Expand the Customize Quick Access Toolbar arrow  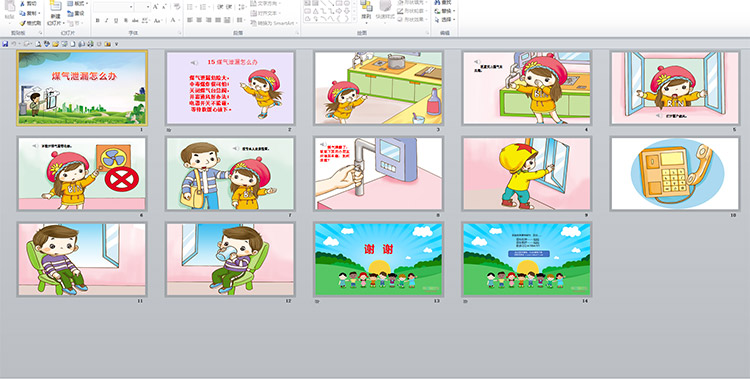pos(116,44)
